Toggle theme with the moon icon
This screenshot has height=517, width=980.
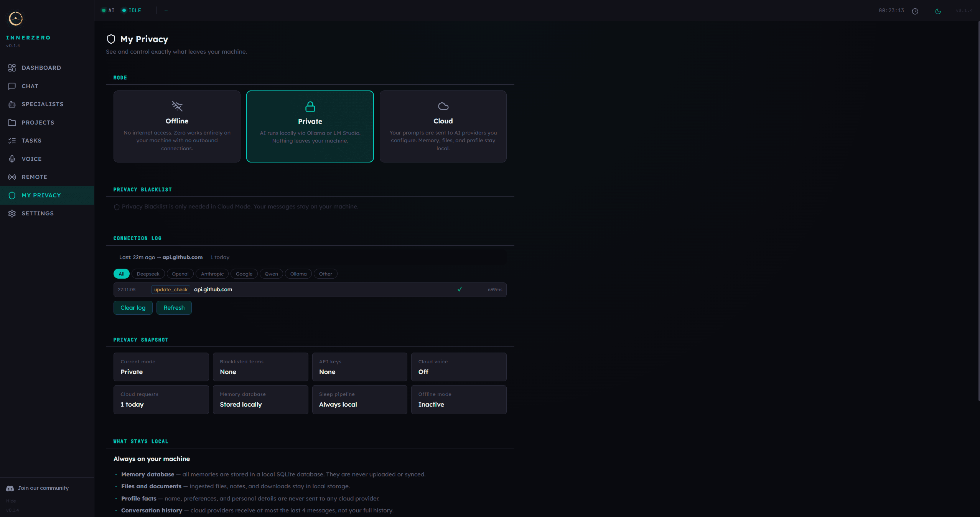coord(938,11)
